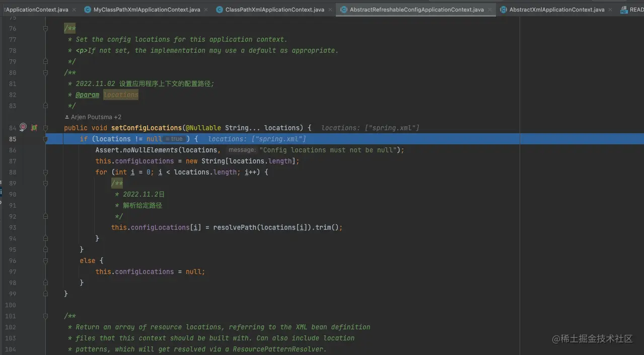Select the AbstractRefreshableConfigApplicationContext.java tab

tap(417, 10)
